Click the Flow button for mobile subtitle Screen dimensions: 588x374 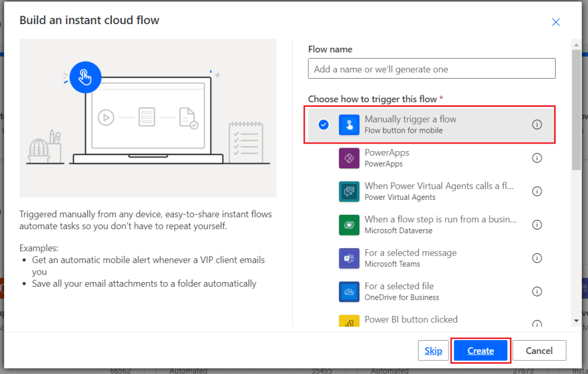pyautogui.click(x=404, y=130)
